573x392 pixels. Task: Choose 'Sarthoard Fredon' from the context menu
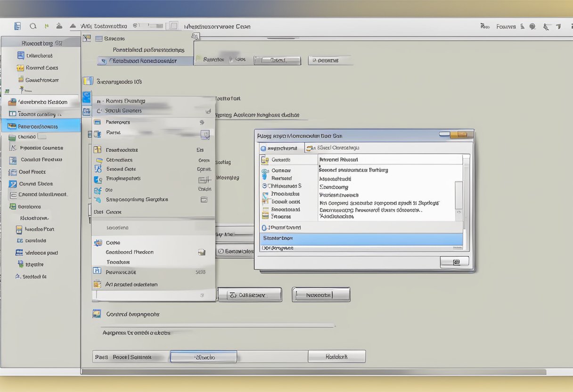point(130,252)
